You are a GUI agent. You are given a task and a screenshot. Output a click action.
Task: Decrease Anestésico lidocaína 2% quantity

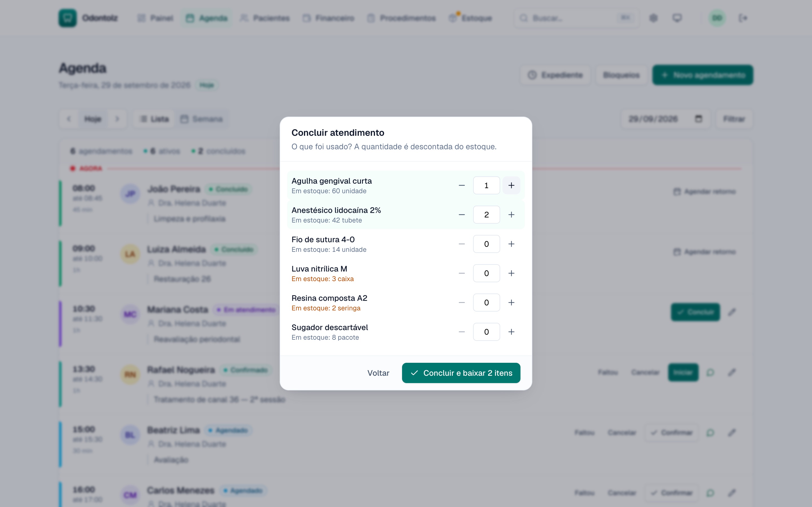(462, 215)
